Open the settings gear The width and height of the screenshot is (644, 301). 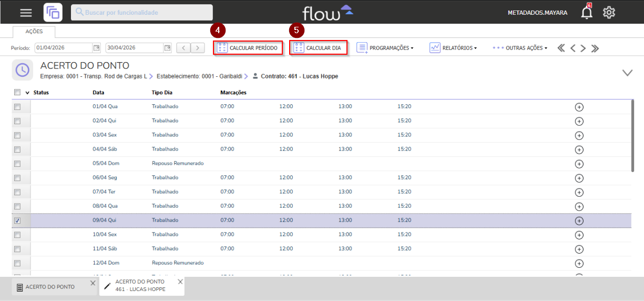click(609, 13)
